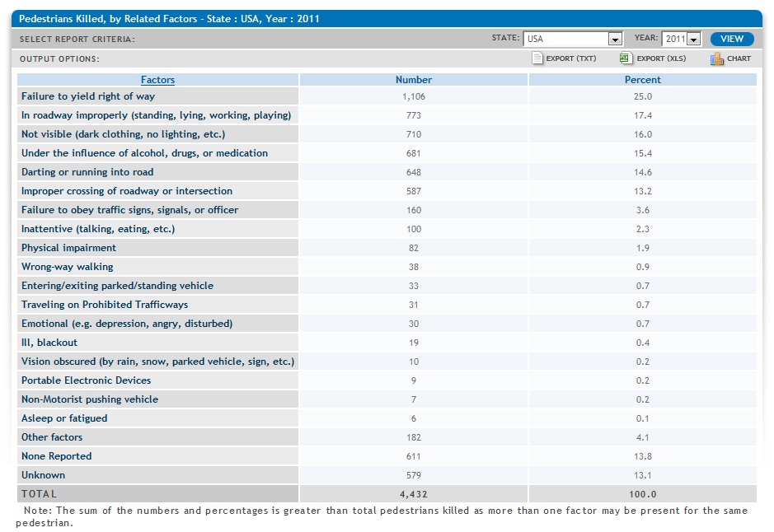Click the percent value 25.0
774x532 pixels.
tap(643, 96)
